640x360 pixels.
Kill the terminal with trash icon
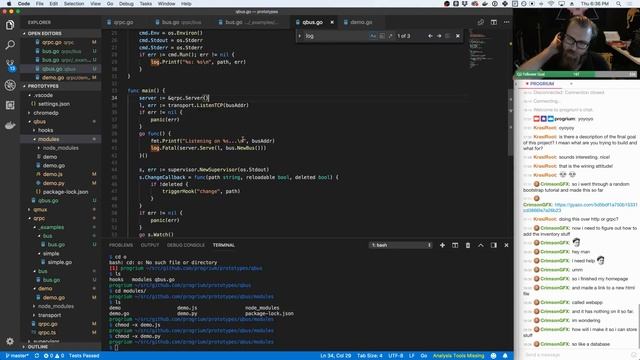(468, 245)
